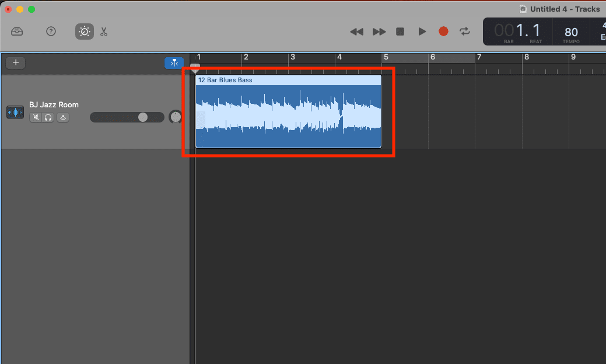
Task: Open the Library panel
Action: pyautogui.click(x=17, y=32)
